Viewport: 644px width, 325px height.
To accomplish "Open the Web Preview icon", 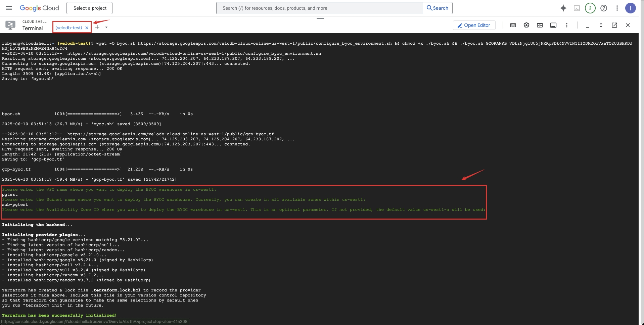I will pyautogui.click(x=540, y=25).
